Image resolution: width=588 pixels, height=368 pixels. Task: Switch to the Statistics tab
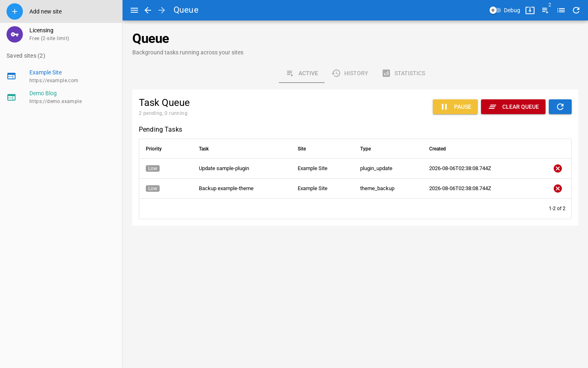(403, 73)
